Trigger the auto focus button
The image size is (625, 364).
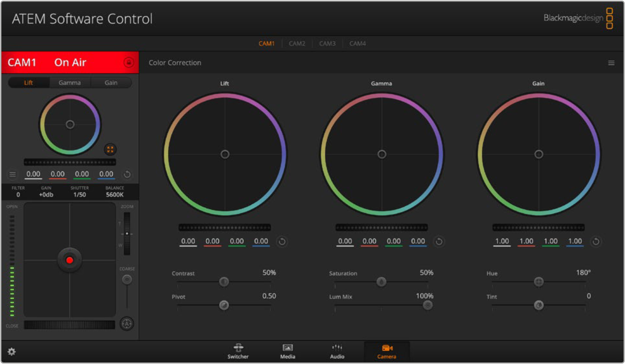[127, 324]
